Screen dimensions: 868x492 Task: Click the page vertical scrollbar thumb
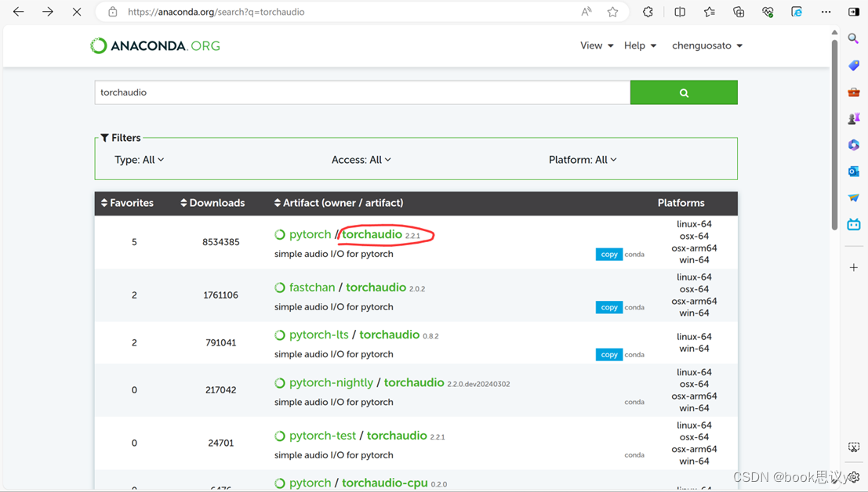tap(834, 134)
